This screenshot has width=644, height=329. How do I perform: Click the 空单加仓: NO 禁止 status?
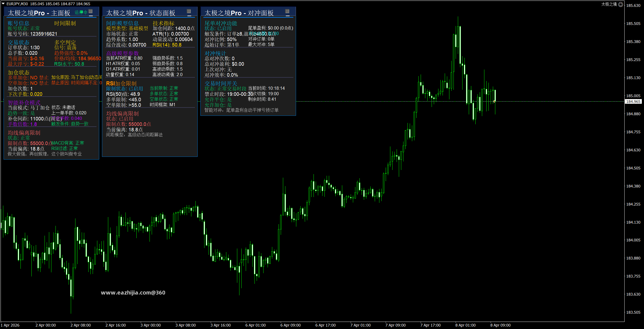[28, 83]
